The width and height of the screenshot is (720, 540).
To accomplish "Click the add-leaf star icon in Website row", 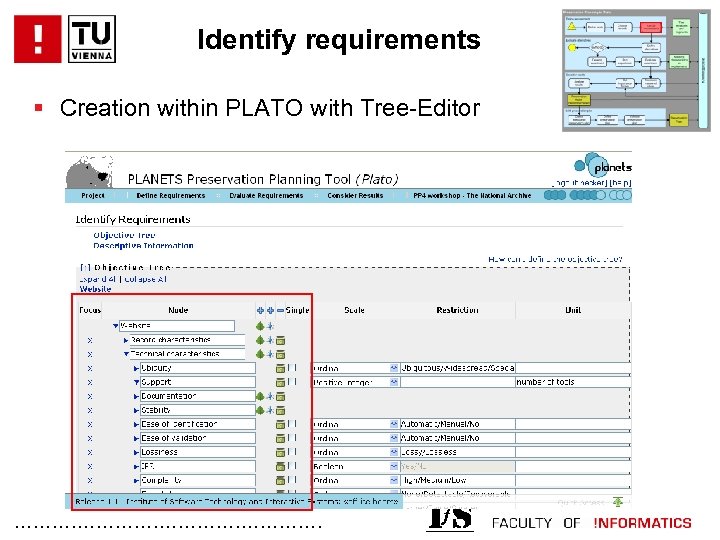I will [270, 326].
